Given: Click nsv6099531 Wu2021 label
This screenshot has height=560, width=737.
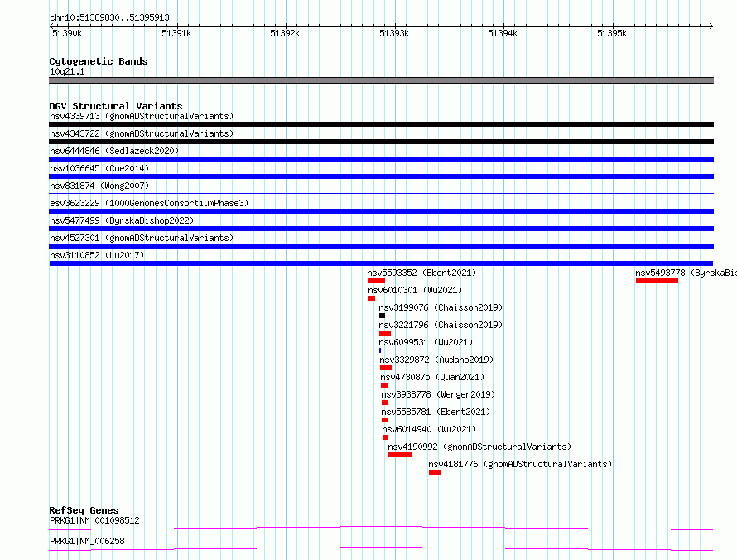Looking at the screenshot, I should pyautogui.click(x=426, y=342).
